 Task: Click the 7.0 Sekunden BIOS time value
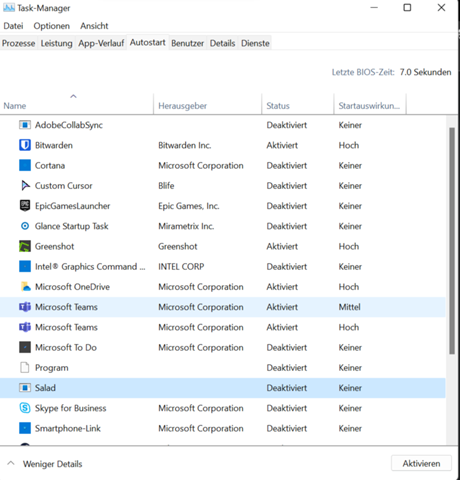click(x=425, y=72)
